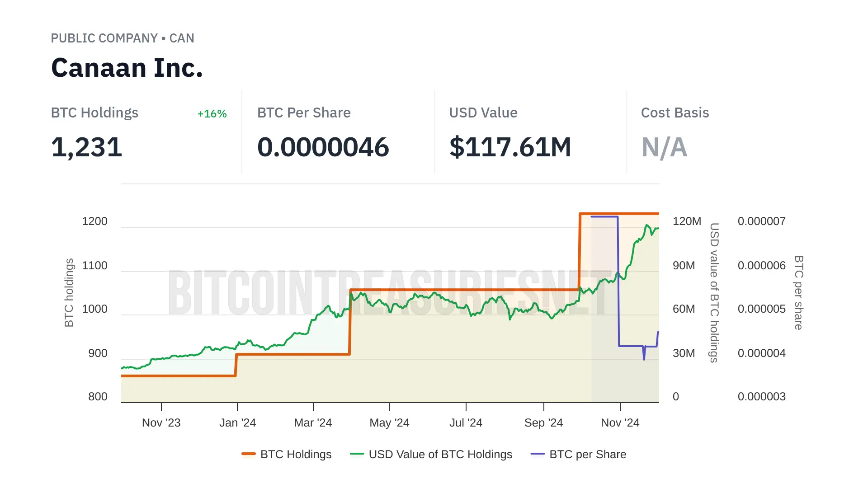Click the N/A Cost Basis value
Image resolution: width=868 pixels, height=488 pixels.
(664, 147)
